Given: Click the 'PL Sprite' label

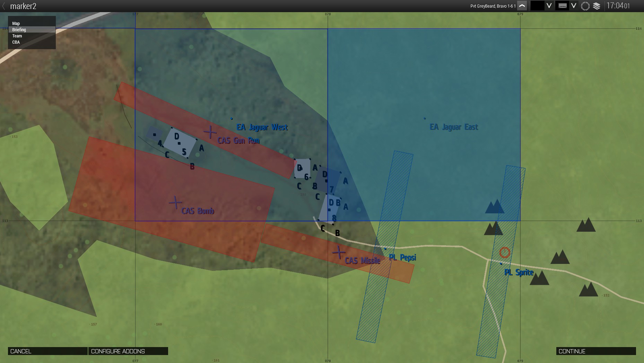Looking at the screenshot, I should tap(519, 272).
